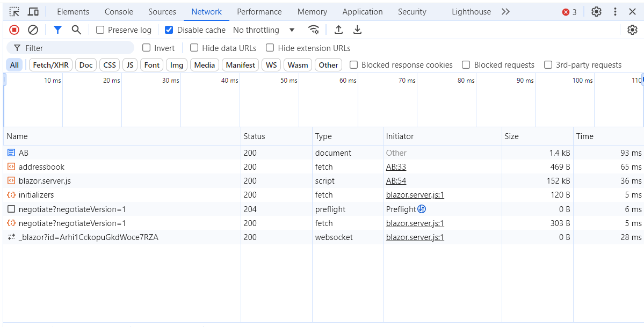Check Blocked response cookies

(x=353, y=64)
